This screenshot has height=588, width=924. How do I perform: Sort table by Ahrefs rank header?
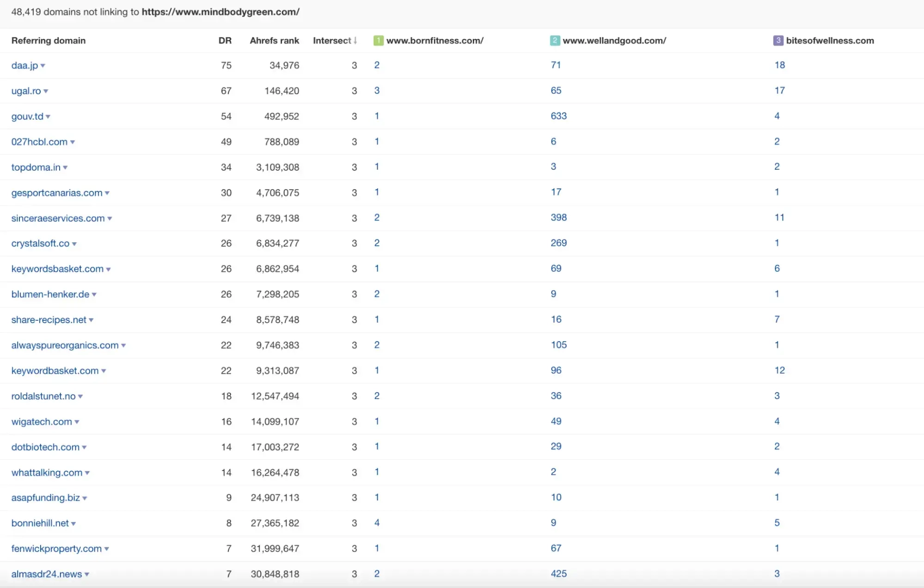coord(274,41)
